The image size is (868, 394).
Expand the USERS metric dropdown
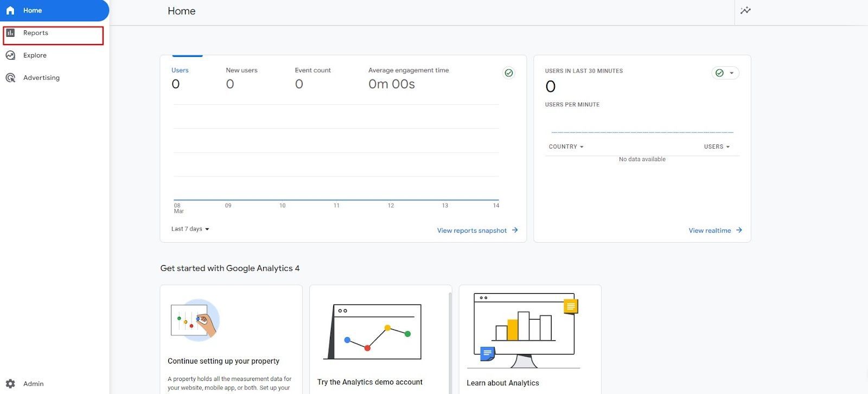tap(717, 147)
